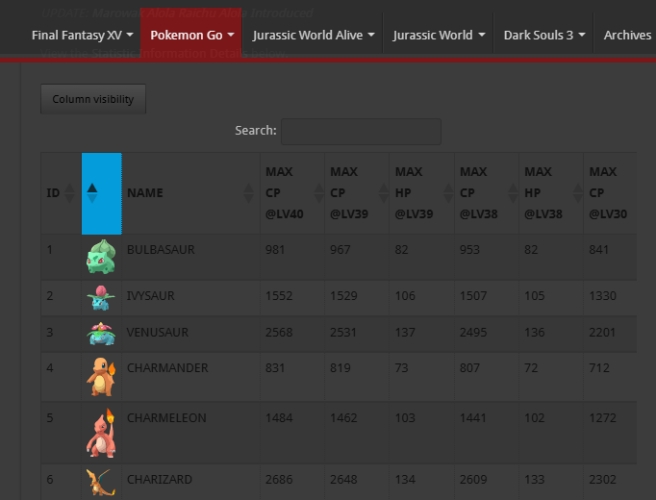Click Venusaur's 2495 LV38 CP value
Viewport: 656px width, 500px height.
click(x=473, y=333)
